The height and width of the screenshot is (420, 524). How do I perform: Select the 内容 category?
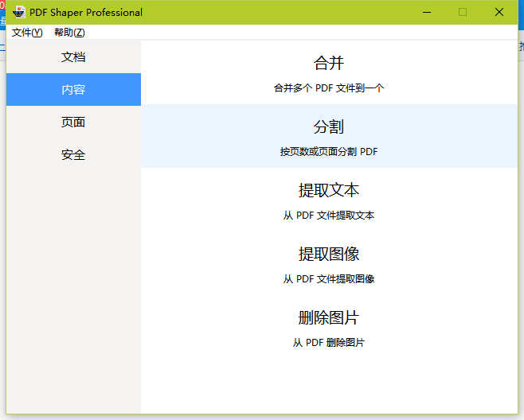click(x=73, y=89)
